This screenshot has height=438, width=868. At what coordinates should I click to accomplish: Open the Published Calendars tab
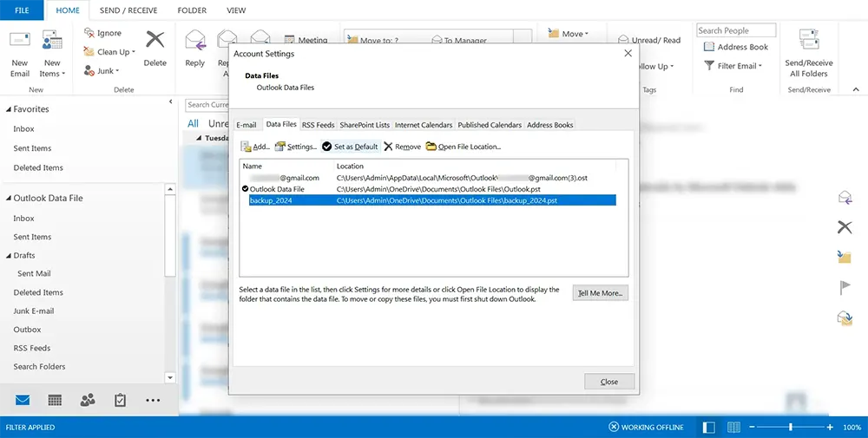[490, 125]
